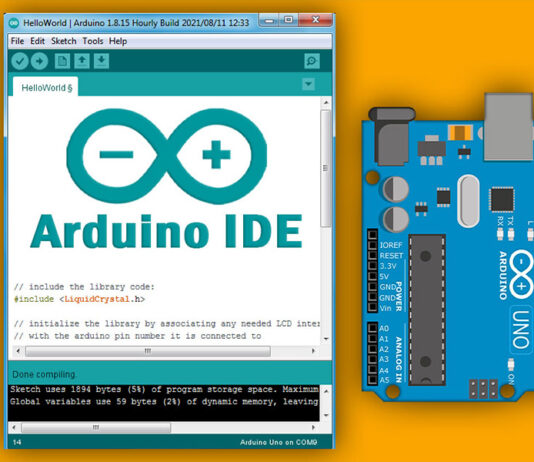Image resolution: width=534 pixels, height=462 pixels.
Task: Click the "#include <LiquidCrystal.h>" code line
Action: point(79,299)
